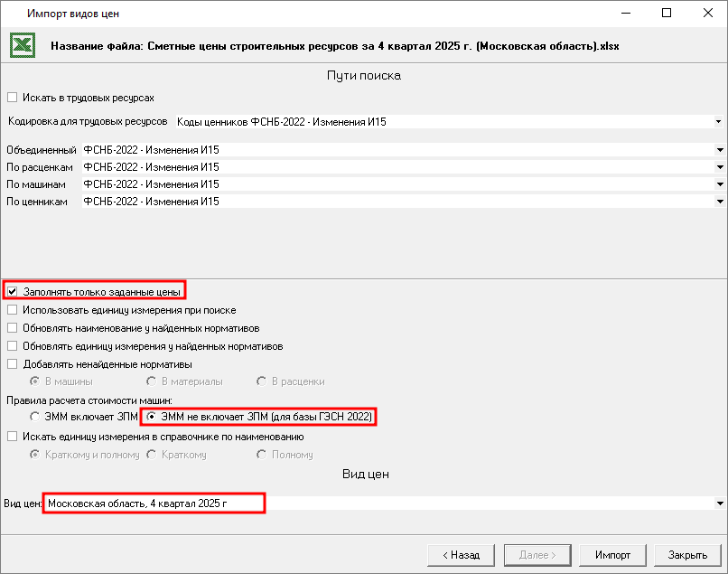This screenshot has width=728, height=574.
Task: Expand the 'По машинам' combo box
Action: pos(720,184)
